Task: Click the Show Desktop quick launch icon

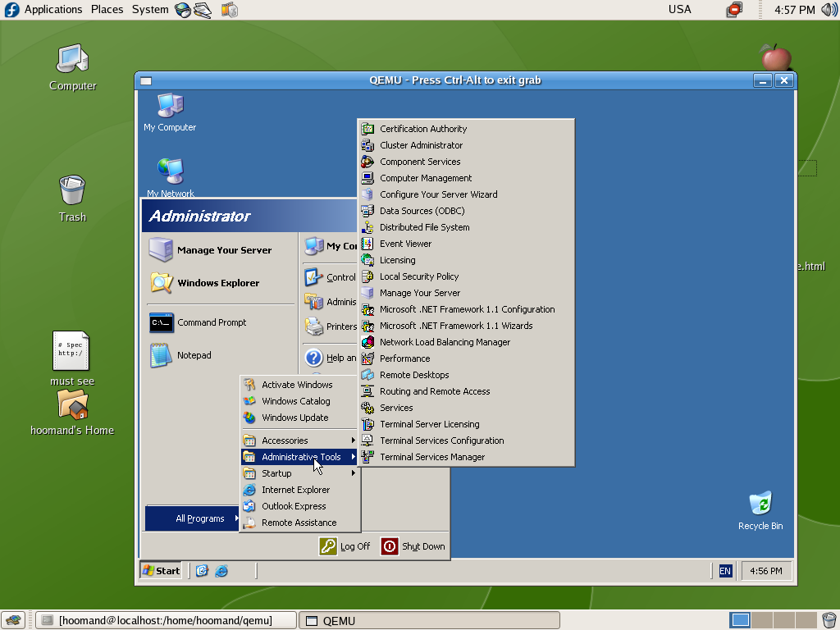Action: click(x=202, y=571)
